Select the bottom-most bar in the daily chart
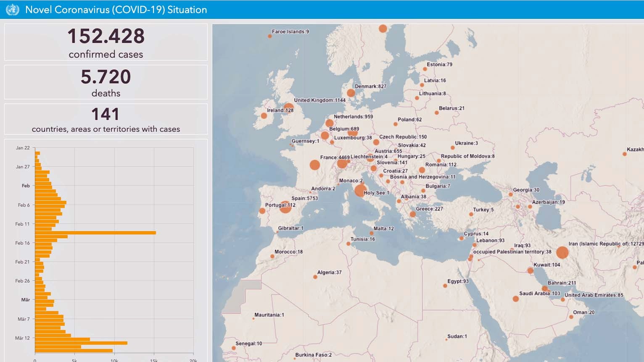Screen dimensions: 644x362 pos(74,351)
